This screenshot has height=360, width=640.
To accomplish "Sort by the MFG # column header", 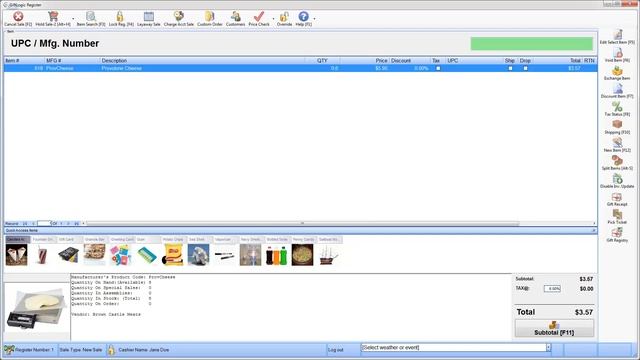I will [x=72, y=60].
